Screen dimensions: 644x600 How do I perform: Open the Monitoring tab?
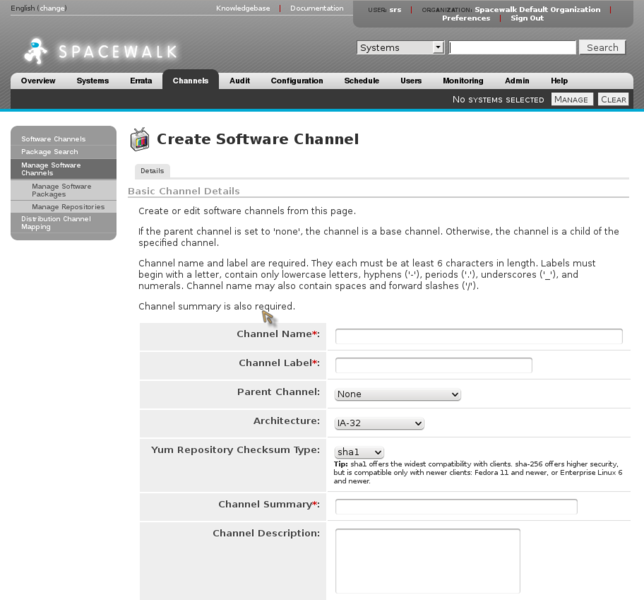pyautogui.click(x=463, y=81)
